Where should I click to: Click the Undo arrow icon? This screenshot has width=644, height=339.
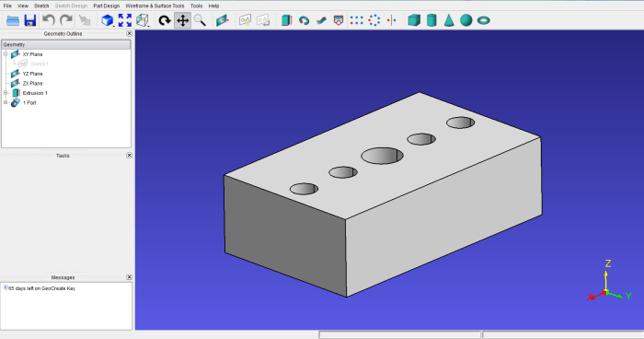[x=49, y=20]
